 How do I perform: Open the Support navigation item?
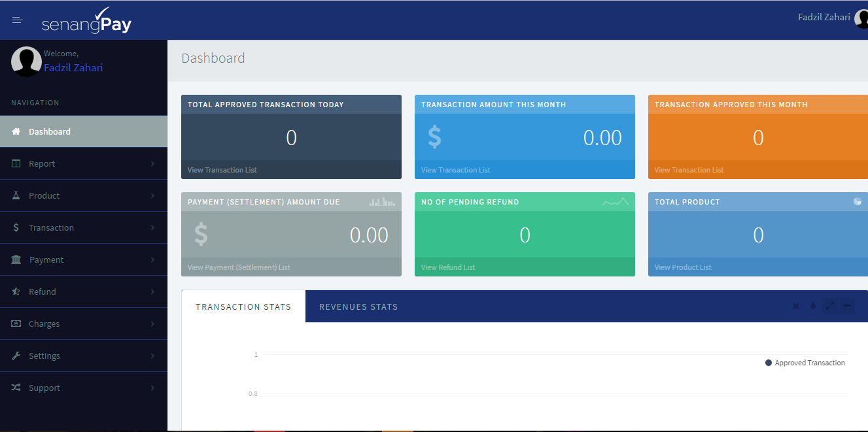tap(84, 388)
